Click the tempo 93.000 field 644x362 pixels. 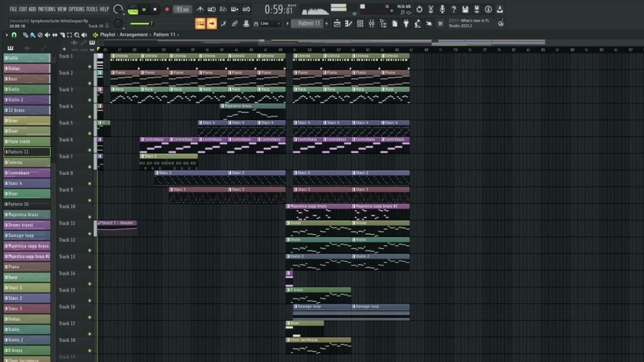[183, 10]
